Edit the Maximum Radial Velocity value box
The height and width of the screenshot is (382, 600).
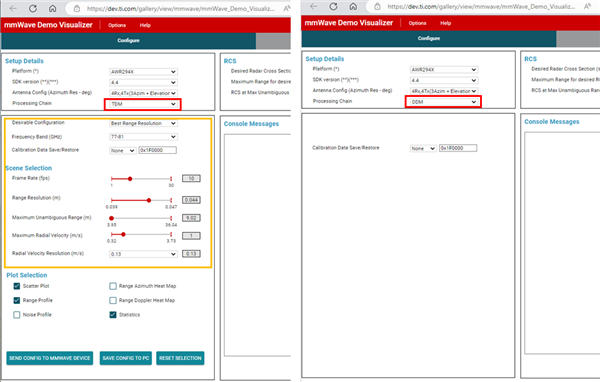(x=191, y=236)
